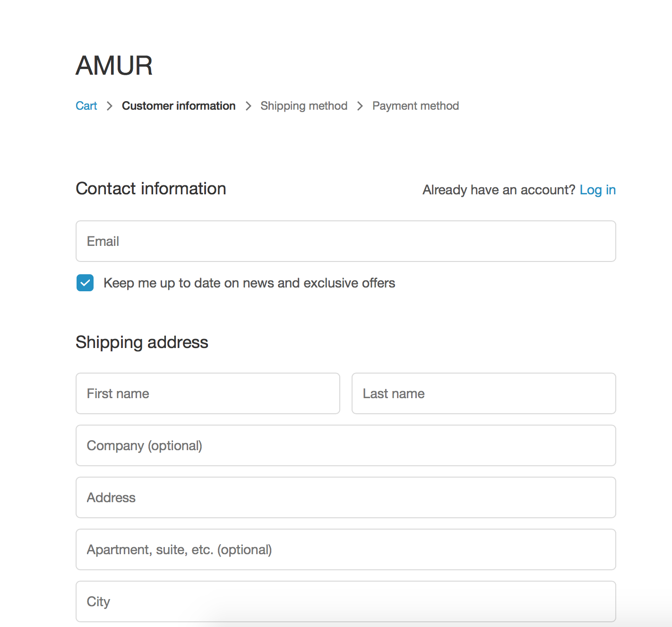
Task: Go back to the Cart breadcrumb link
Action: [86, 106]
